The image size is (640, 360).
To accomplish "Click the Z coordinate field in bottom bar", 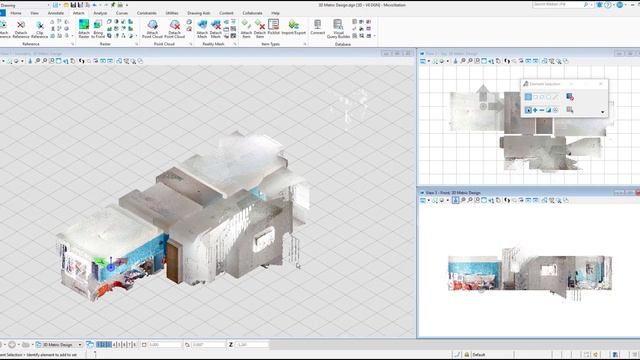I will [252, 345].
